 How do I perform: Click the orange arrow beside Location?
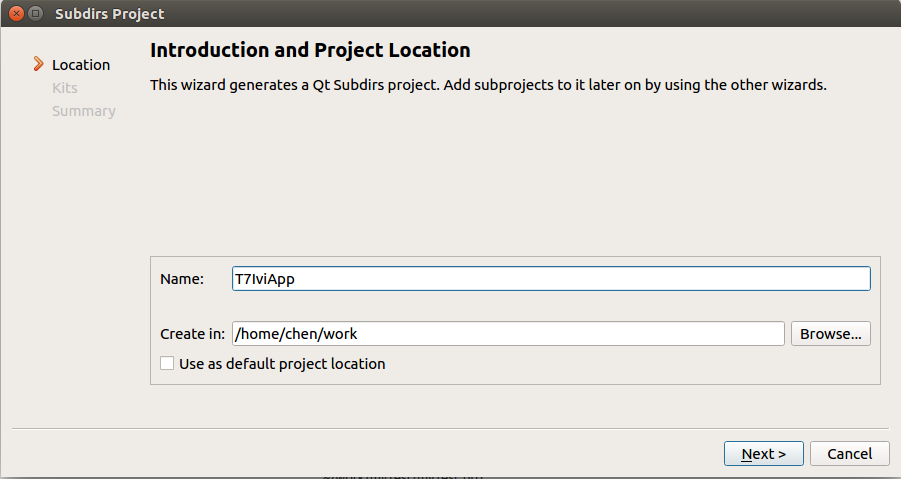point(38,64)
